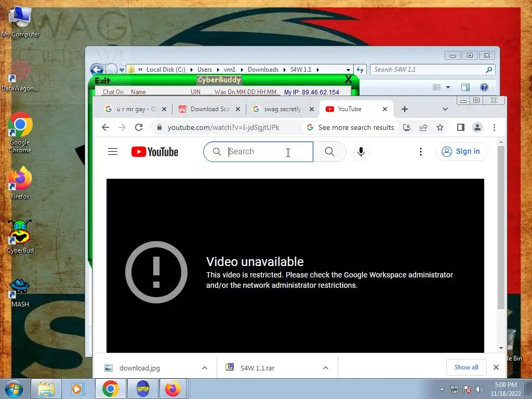Launch Firefox from desktop shortcut
Image resolution: width=532 pixels, height=399 pixels.
coord(20,183)
